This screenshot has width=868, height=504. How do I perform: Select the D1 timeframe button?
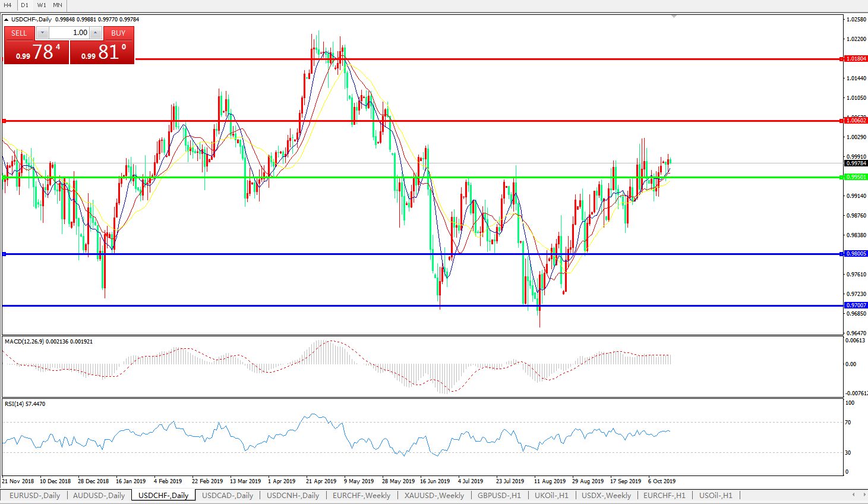(x=25, y=5)
